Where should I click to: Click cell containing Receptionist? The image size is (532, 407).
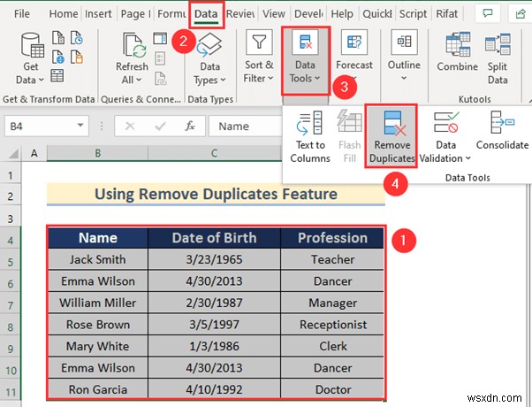332,325
